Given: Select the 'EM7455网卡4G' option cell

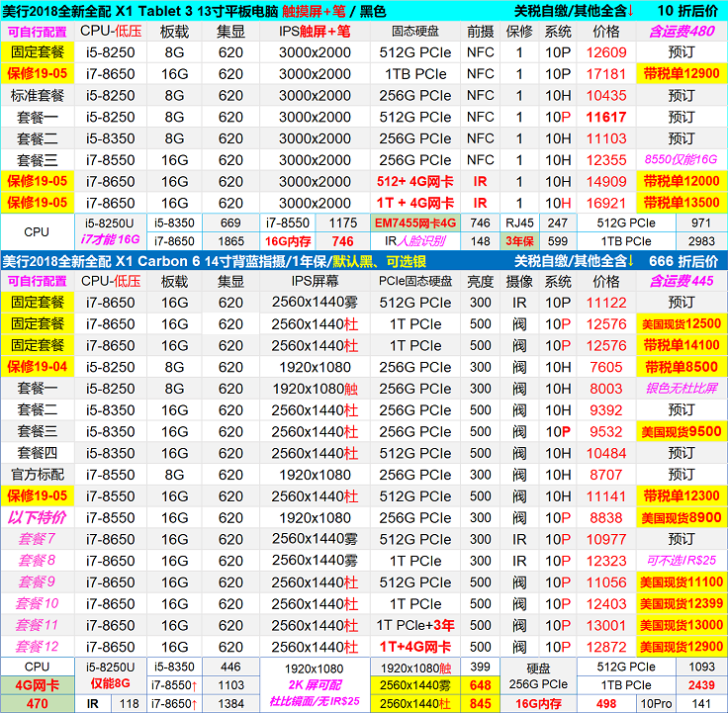Looking at the screenshot, I should 415,223.
